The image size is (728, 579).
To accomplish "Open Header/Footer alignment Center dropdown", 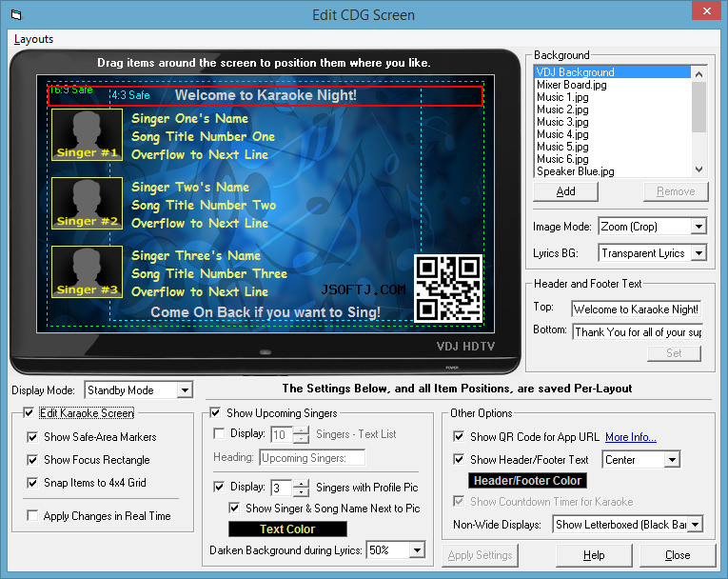I will pyautogui.click(x=671, y=460).
